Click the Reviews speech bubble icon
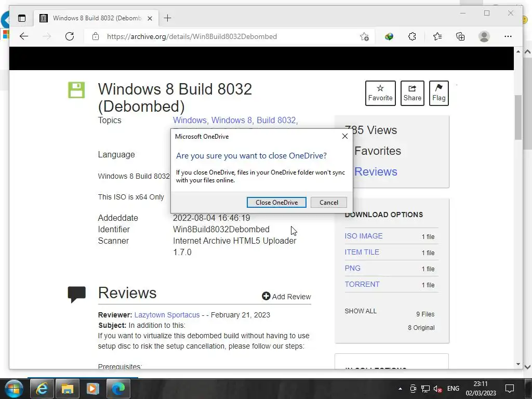This screenshot has height=399, width=532. [77, 294]
